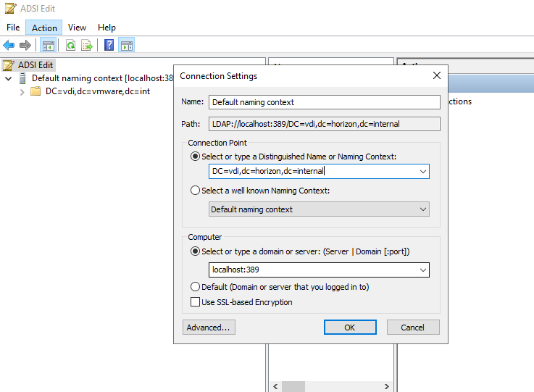Click the Name input field
This screenshot has width=534, height=392.
[324, 102]
